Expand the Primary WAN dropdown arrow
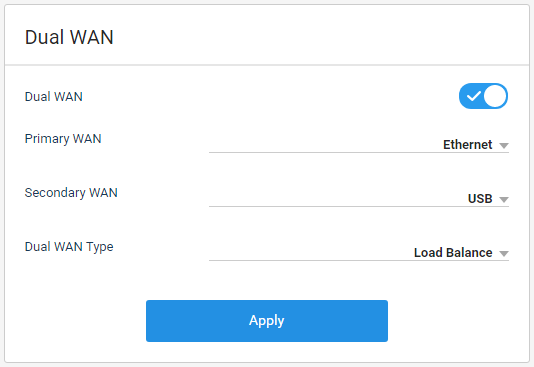This screenshot has width=534, height=367. (504, 146)
